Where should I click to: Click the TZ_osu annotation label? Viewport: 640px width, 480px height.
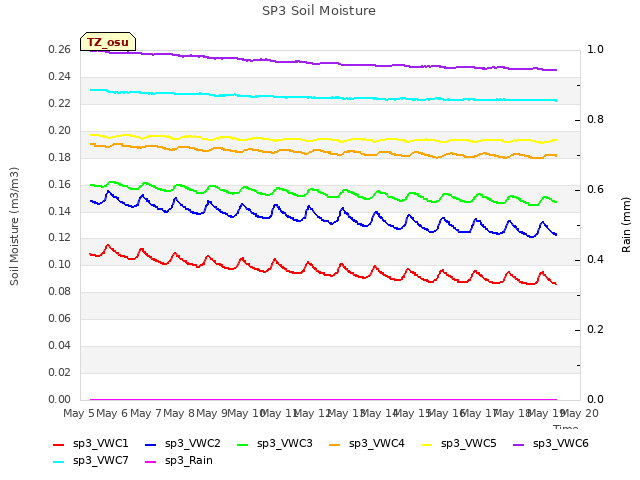(x=108, y=42)
